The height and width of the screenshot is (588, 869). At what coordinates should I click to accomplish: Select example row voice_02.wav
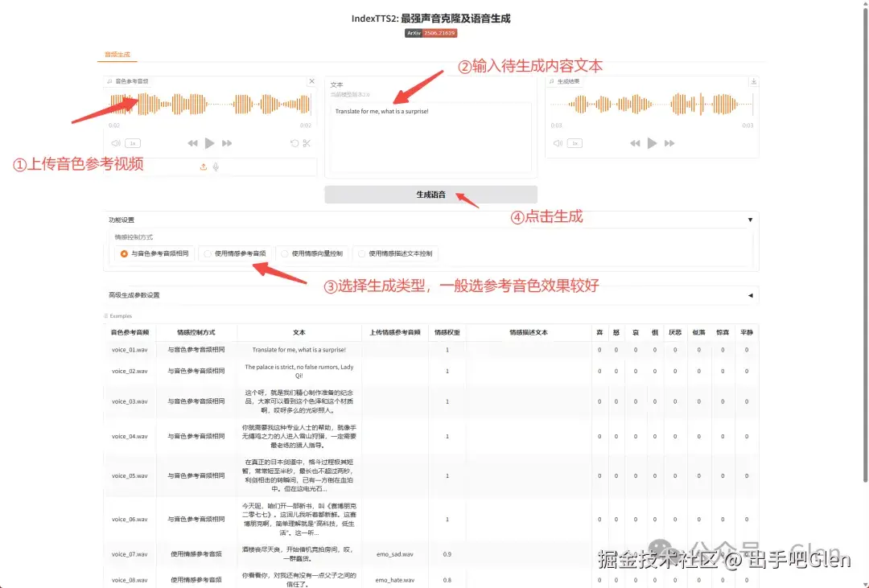[x=430, y=372]
